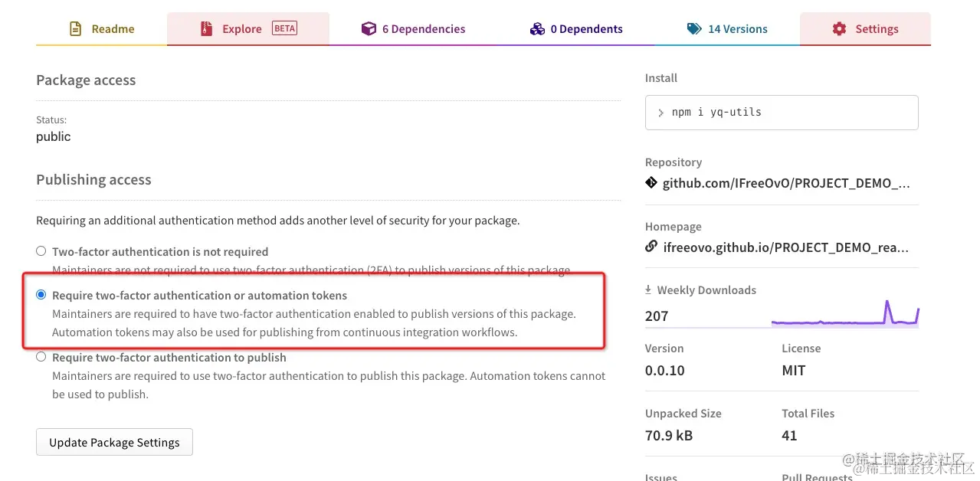
Task: Select 'Require two-factor authentication to publish'
Action: click(41, 357)
